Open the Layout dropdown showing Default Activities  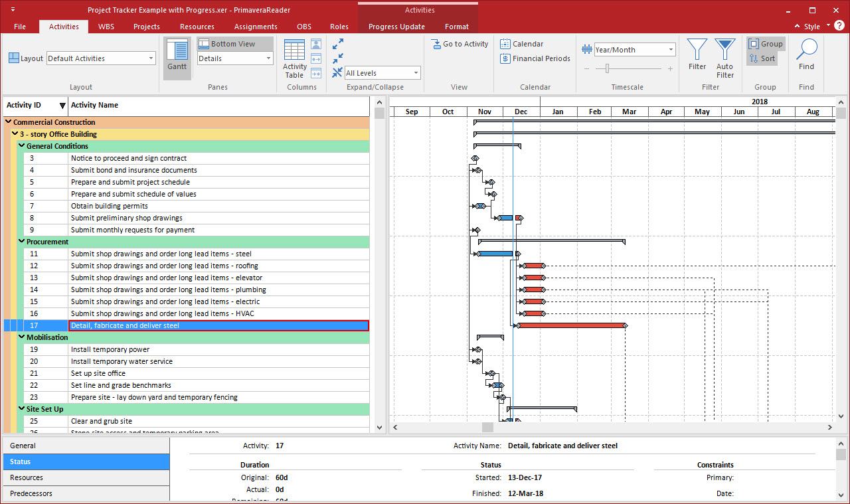coord(101,58)
